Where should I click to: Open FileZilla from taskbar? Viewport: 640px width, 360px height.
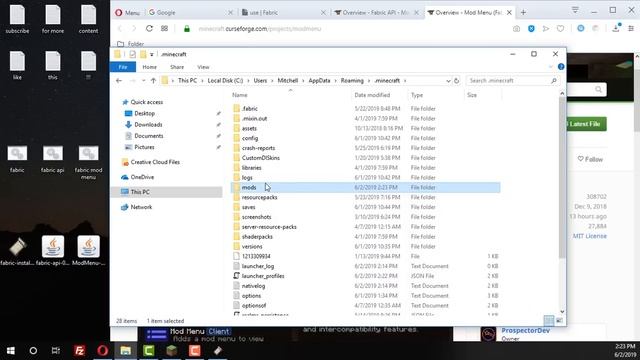pyautogui.click(x=80, y=351)
